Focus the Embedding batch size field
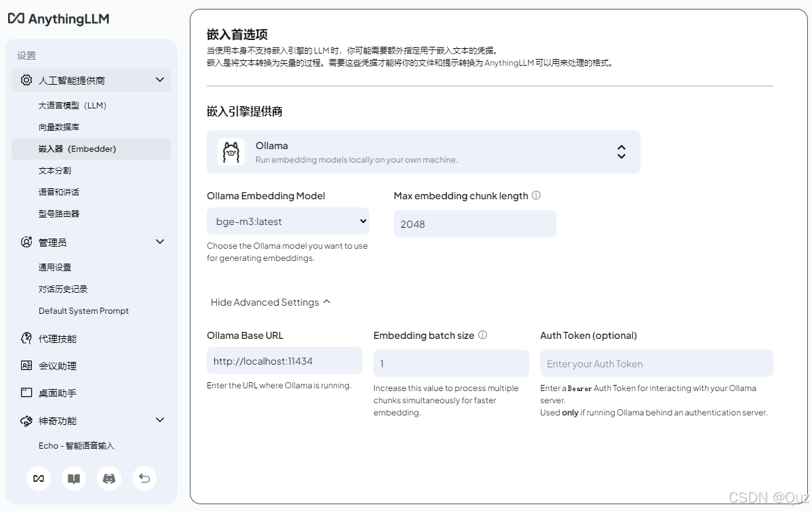 (x=451, y=363)
